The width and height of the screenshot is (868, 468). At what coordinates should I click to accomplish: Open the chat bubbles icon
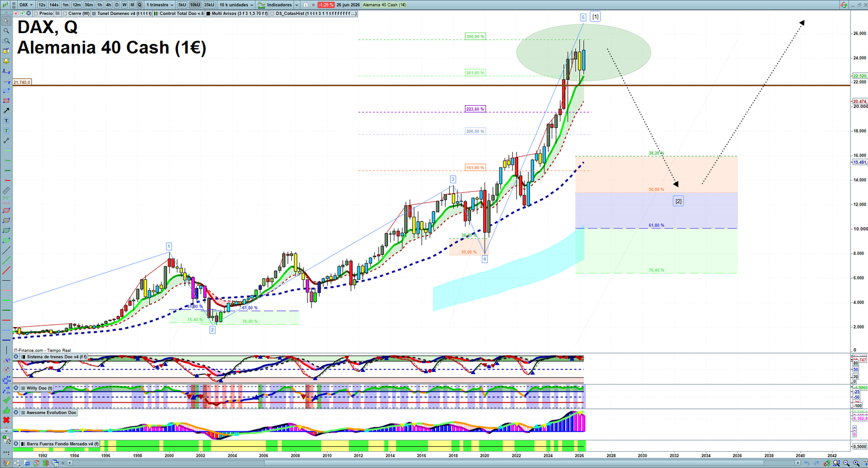click(x=27, y=463)
